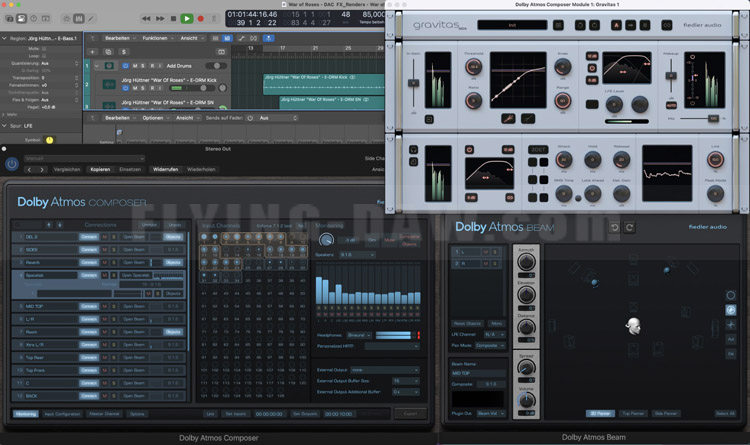Open the Funktionen dropdown menu
This screenshot has height=445, width=750.
tap(156, 37)
